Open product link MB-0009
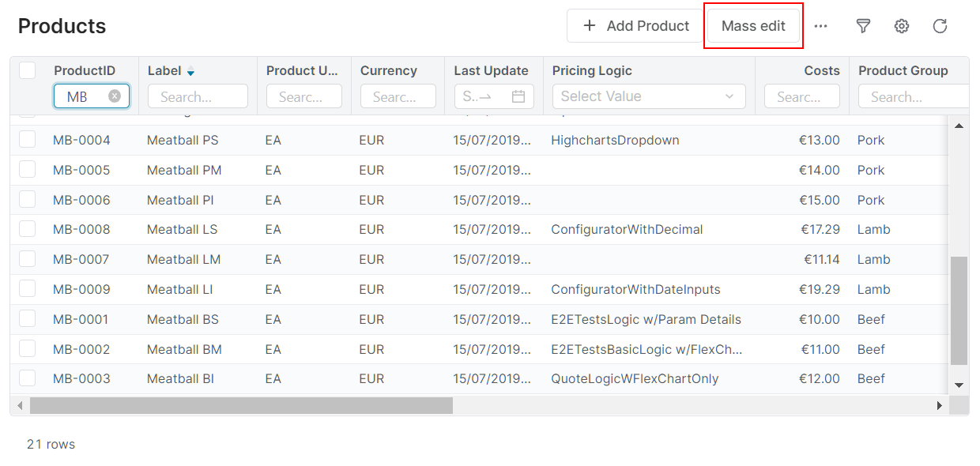This screenshot has height=466, width=980. tap(81, 289)
